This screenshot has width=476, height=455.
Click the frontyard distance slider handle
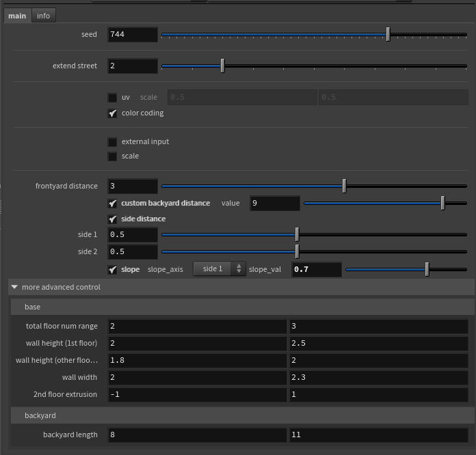[344, 186]
